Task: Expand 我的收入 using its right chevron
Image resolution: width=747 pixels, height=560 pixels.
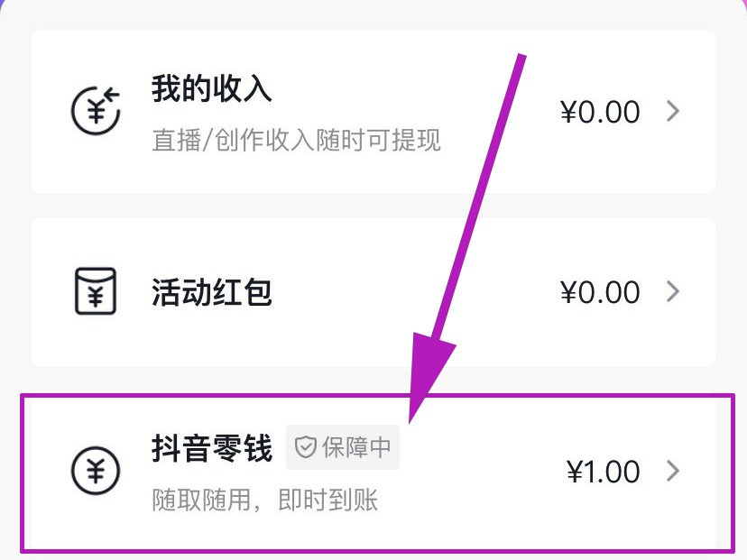Action: (673, 112)
